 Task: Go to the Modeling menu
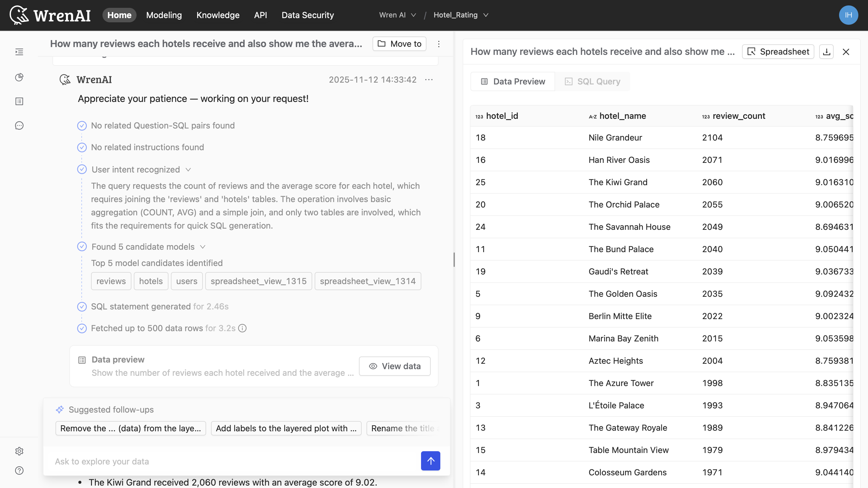coord(164,15)
